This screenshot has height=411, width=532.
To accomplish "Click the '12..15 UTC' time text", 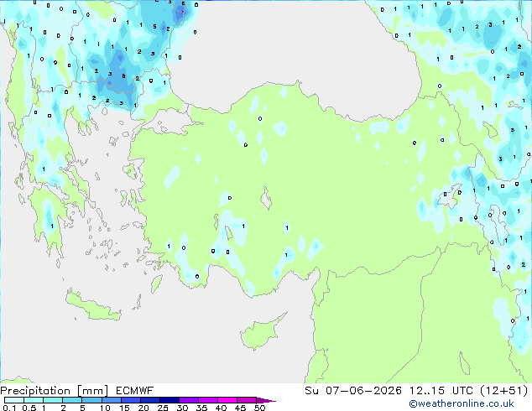I will click(x=441, y=391).
